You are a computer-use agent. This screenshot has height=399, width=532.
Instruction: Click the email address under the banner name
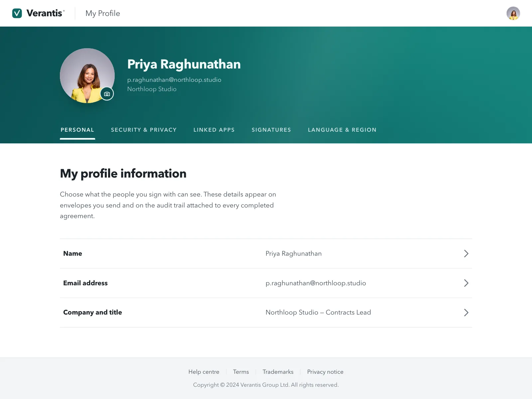(x=174, y=80)
